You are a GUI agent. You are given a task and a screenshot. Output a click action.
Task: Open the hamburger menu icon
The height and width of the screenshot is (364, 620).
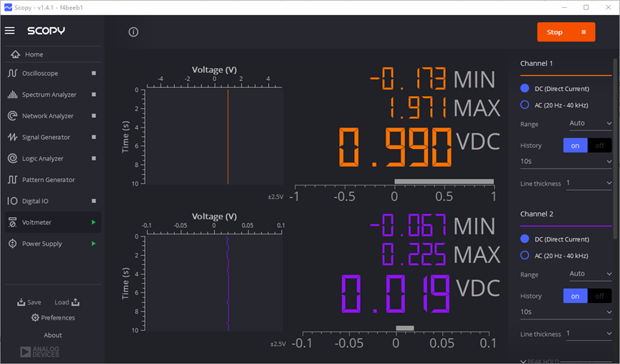[10, 30]
